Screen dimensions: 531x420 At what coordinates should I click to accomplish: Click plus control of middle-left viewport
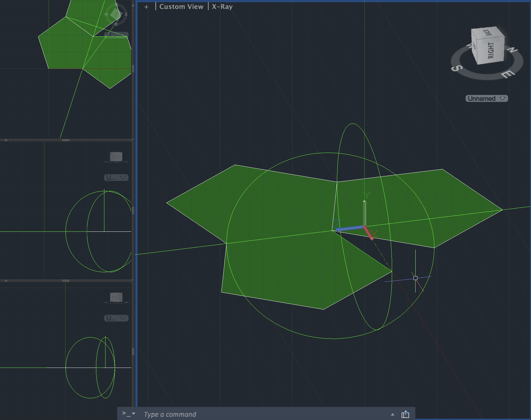coord(6,140)
